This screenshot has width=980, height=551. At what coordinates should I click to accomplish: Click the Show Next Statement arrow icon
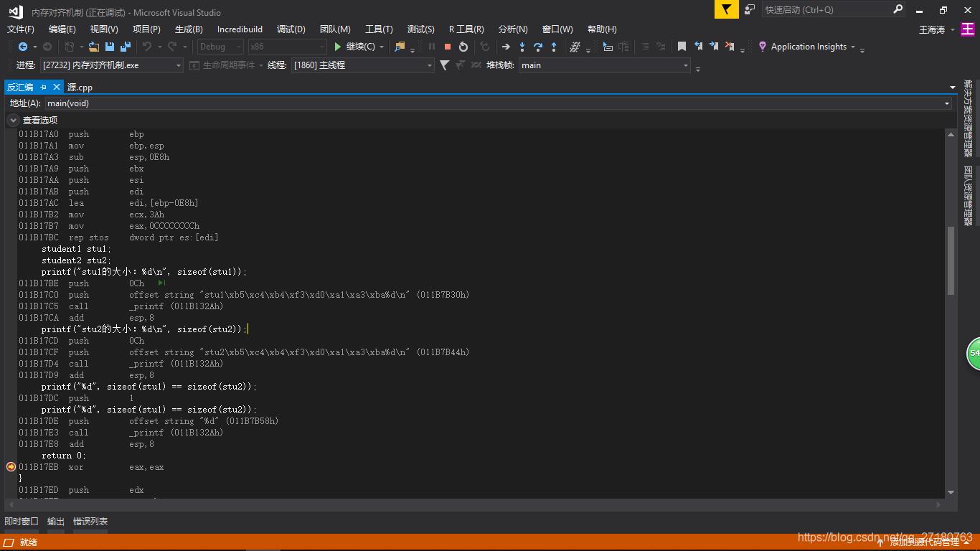506,47
